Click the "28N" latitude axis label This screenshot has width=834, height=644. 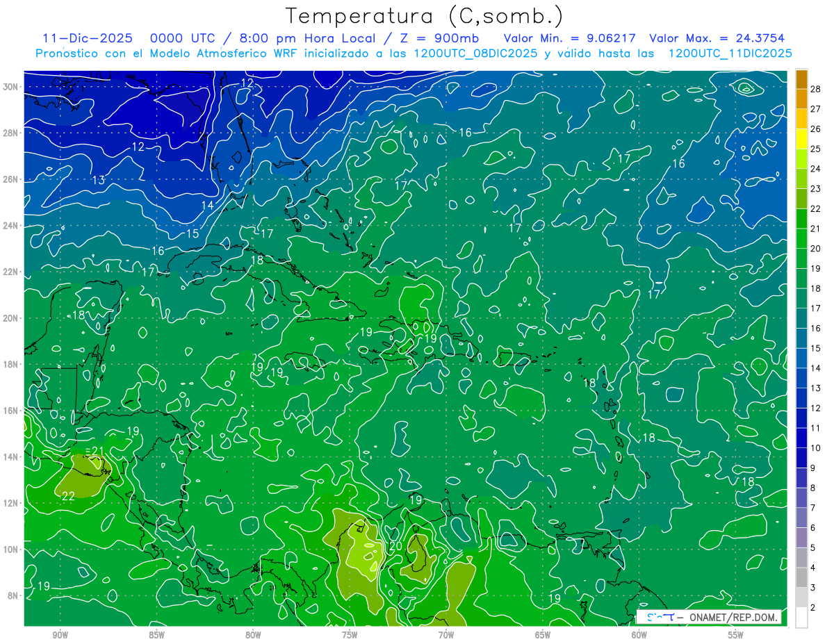12,133
